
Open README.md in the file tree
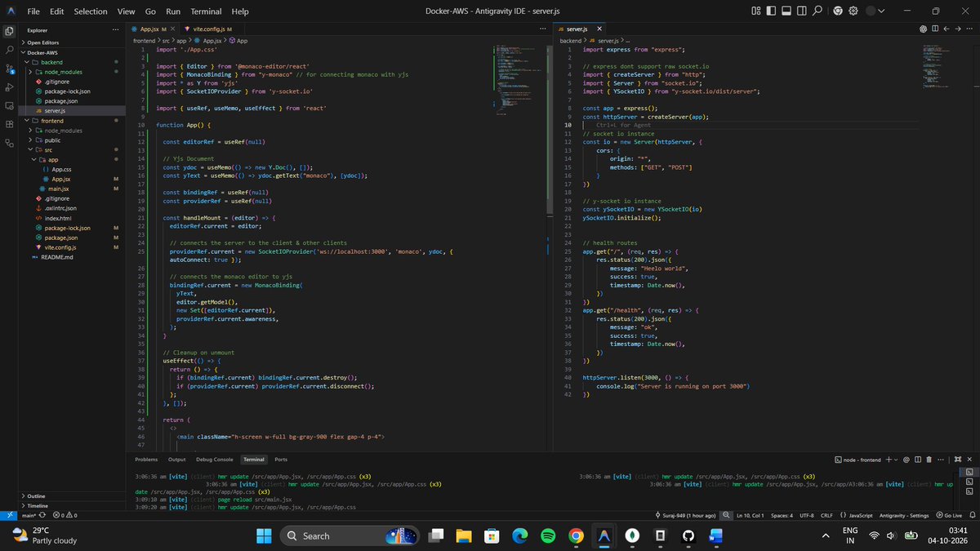(x=56, y=256)
